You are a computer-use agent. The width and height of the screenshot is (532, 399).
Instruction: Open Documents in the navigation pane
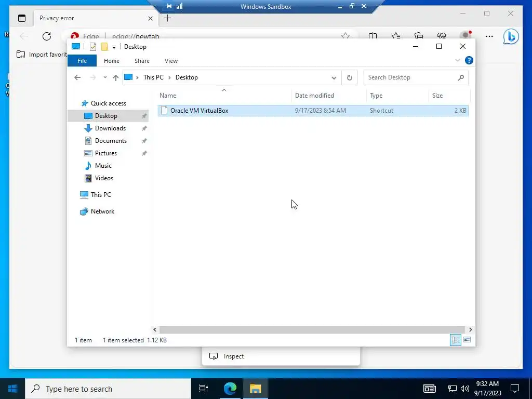coord(111,141)
